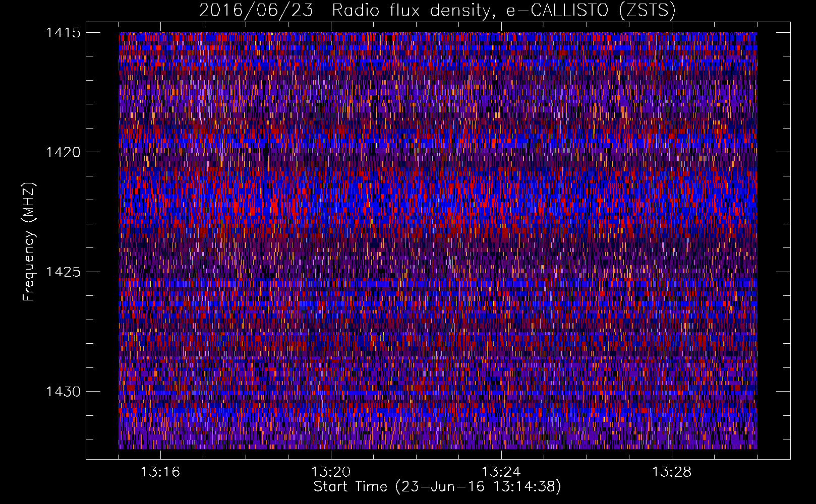This screenshot has height=504, width=816.
Task: Click the 1425 frequency tick label
Action: (x=64, y=272)
